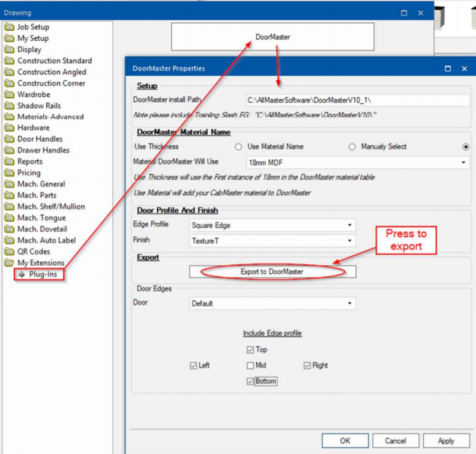Viewport: 476px width, 454px height.
Task: Click the Mach. Shelf/Mullion folder icon
Action: (x=10, y=207)
